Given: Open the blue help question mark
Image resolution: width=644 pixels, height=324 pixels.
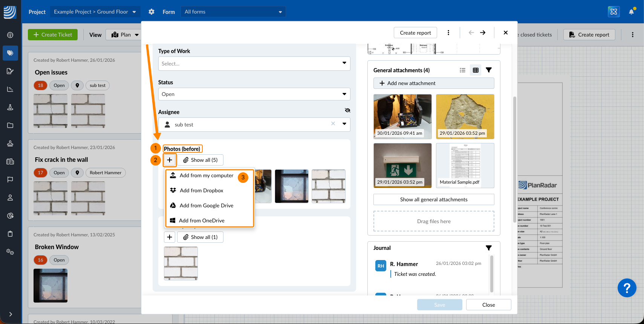Looking at the screenshot, I should [627, 288].
